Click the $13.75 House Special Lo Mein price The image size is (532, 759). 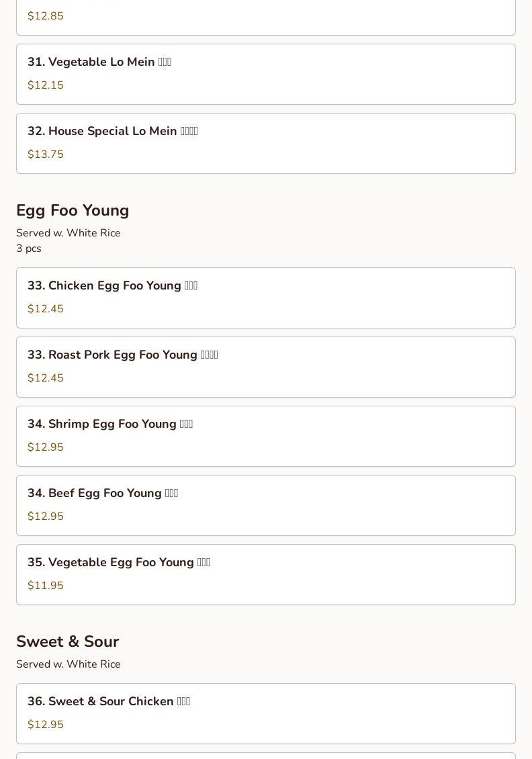click(46, 154)
